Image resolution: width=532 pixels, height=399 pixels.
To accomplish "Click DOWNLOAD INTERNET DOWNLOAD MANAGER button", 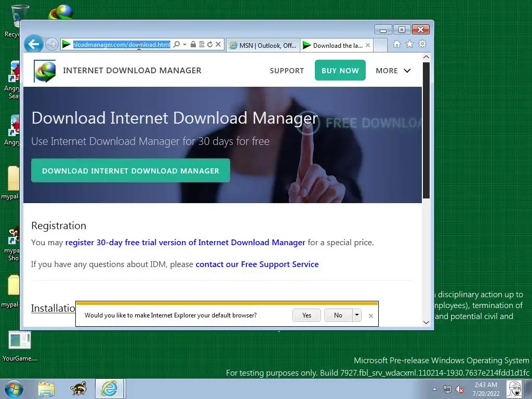I will tap(130, 170).
